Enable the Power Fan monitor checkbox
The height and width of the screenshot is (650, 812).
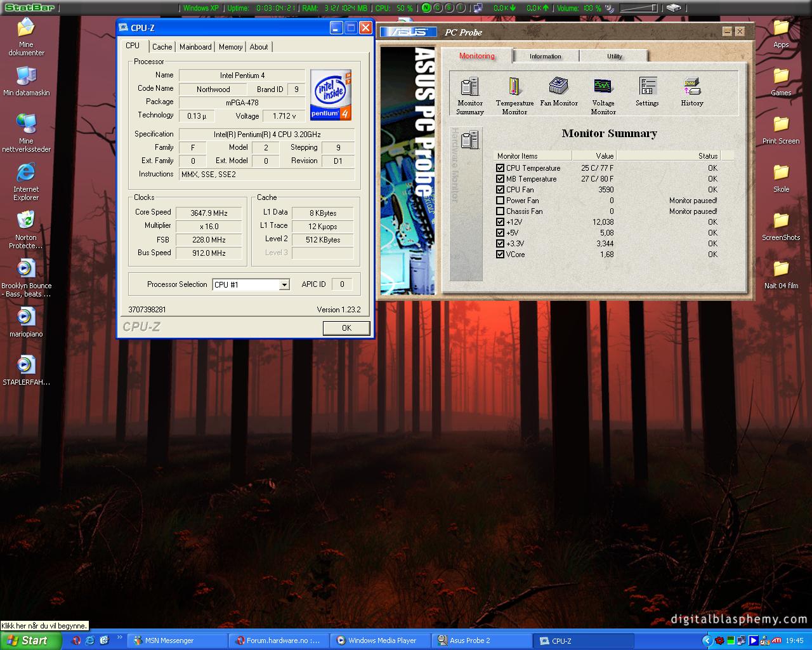coord(500,201)
